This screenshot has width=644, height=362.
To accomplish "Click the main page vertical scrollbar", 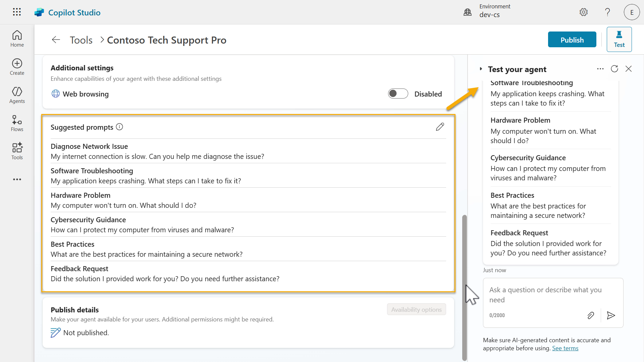I will tap(465, 288).
